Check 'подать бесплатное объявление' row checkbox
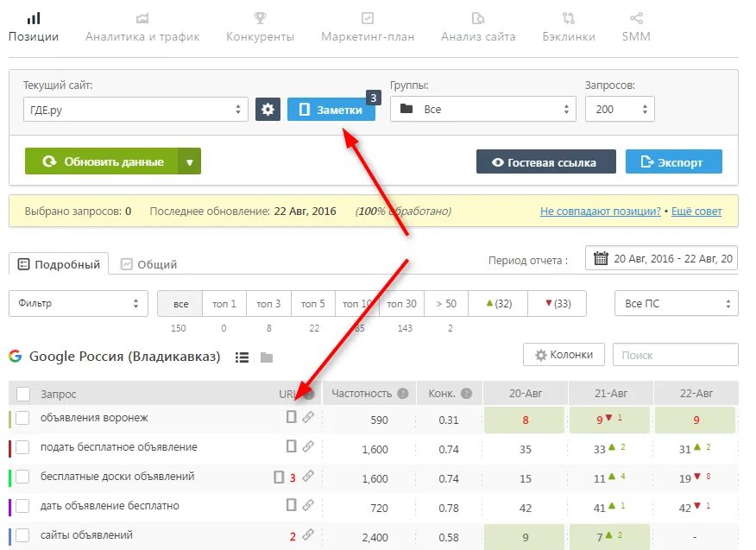The width and height of the screenshot is (756, 550). [x=22, y=447]
